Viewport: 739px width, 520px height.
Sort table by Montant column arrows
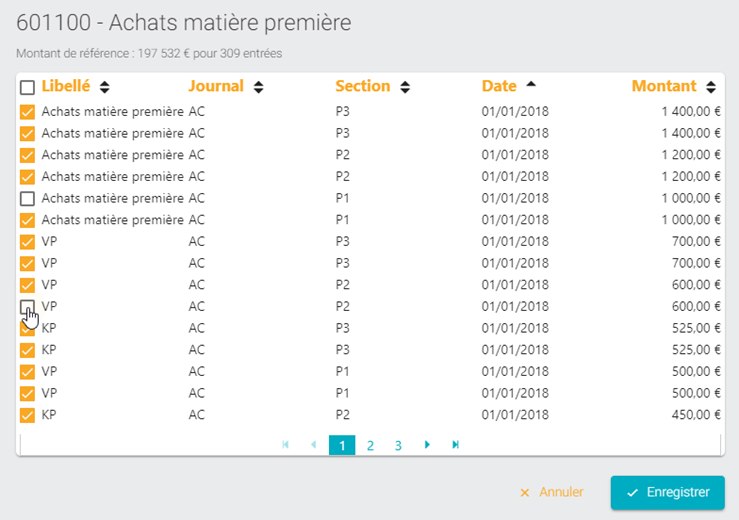[711, 87]
